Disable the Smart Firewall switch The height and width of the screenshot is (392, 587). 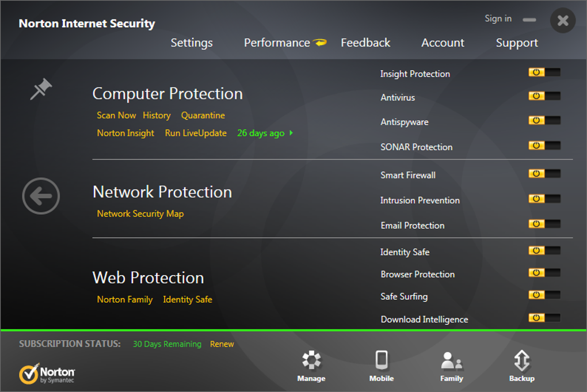point(544,174)
